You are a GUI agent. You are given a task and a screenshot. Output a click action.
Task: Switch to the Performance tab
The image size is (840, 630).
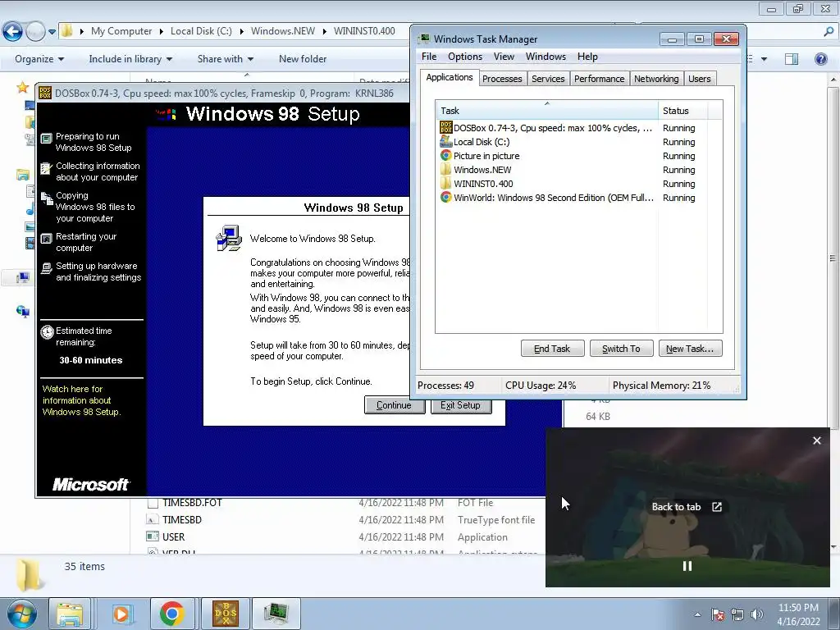pos(599,79)
